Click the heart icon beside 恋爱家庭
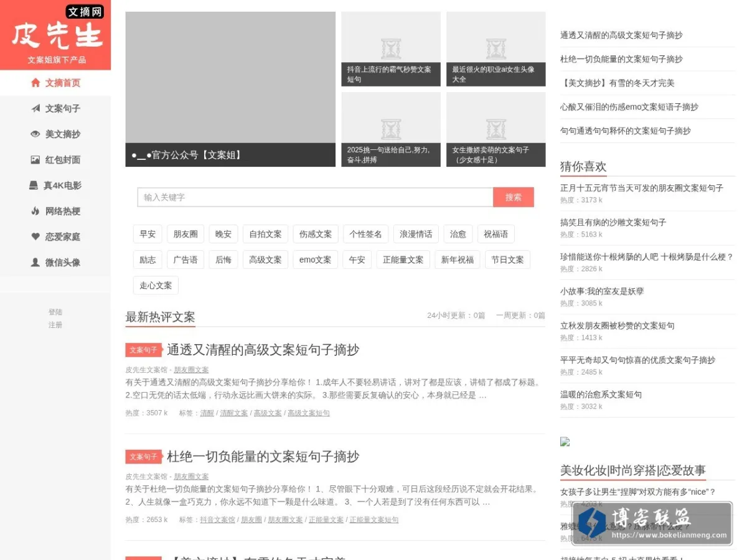The width and height of the screenshot is (747, 560). (x=35, y=236)
